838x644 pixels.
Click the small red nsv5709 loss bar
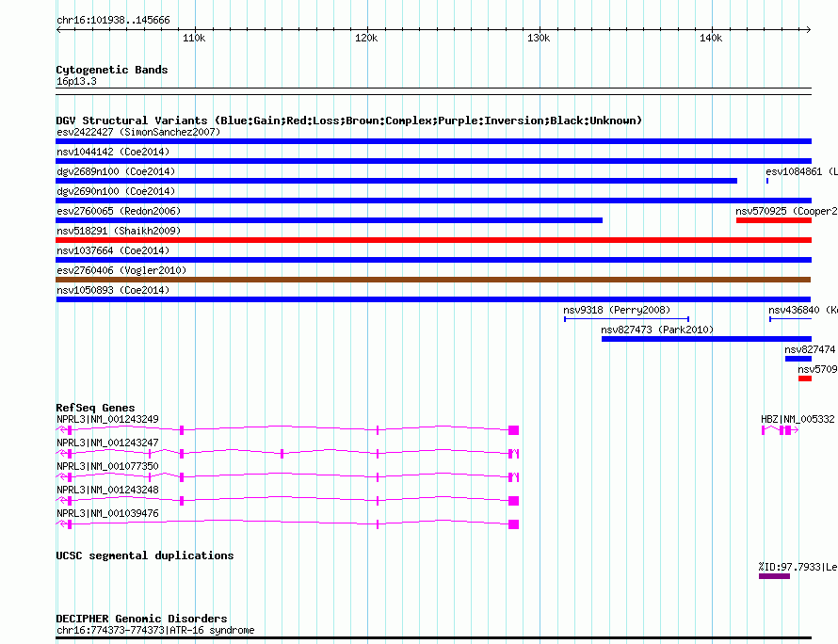(805, 378)
